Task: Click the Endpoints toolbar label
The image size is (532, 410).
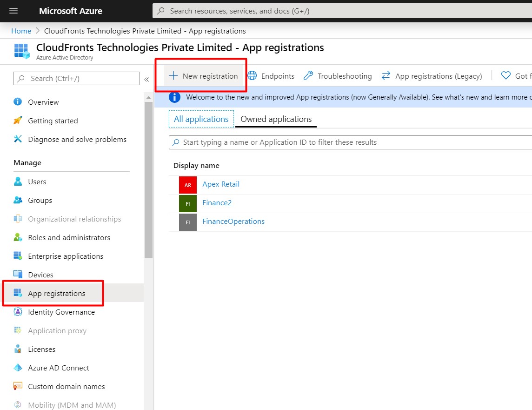Action: pos(278,76)
